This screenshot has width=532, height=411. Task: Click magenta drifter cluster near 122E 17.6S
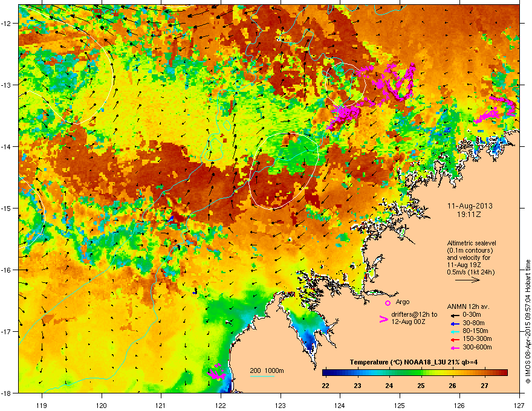pos(216,373)
